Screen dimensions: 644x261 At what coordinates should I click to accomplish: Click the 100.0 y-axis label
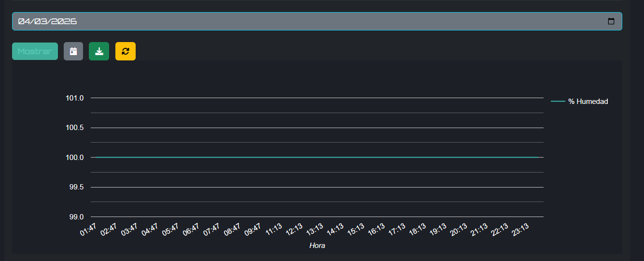(74, 158)
